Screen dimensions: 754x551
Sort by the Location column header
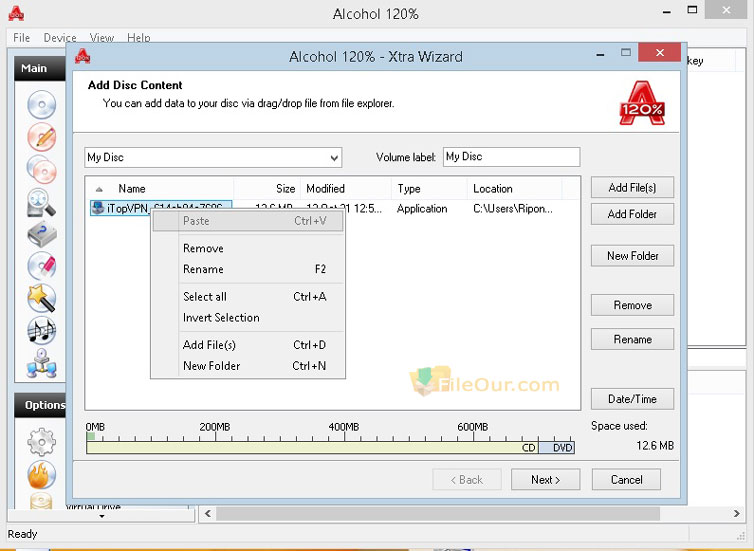(x=514, y=189)
